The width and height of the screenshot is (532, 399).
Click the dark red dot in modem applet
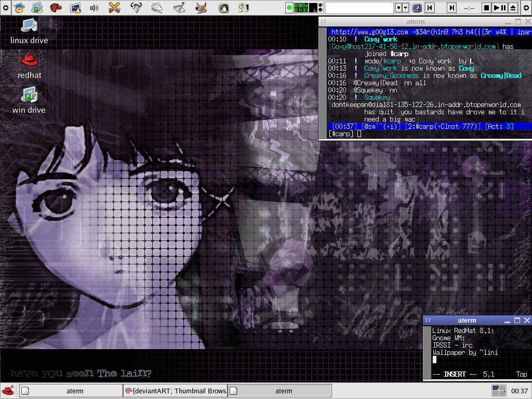click(x=320, y=10)
